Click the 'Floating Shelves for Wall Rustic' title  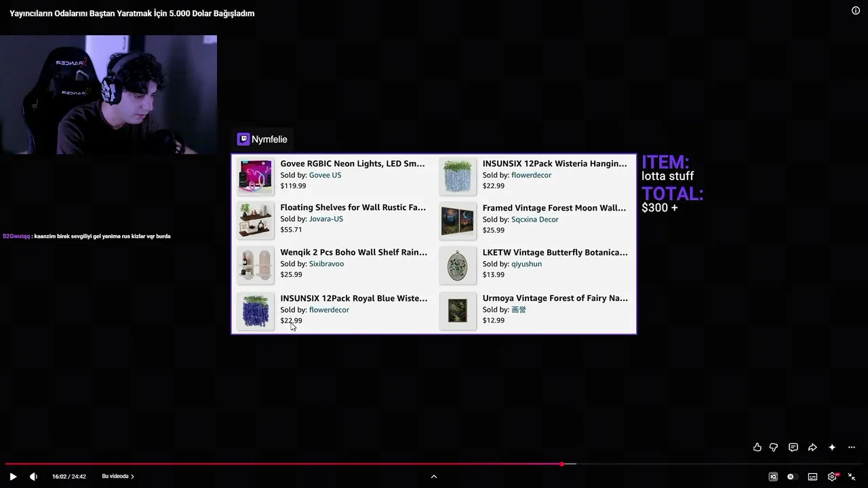pyautogui.click(x=353, y=207)
